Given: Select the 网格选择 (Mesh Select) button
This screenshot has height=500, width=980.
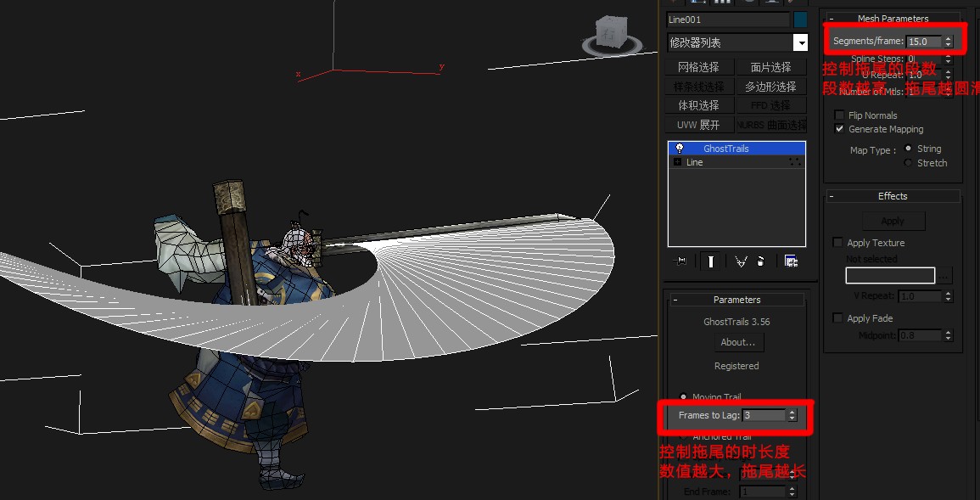Looking at the screenshot, I should point(697,65).
